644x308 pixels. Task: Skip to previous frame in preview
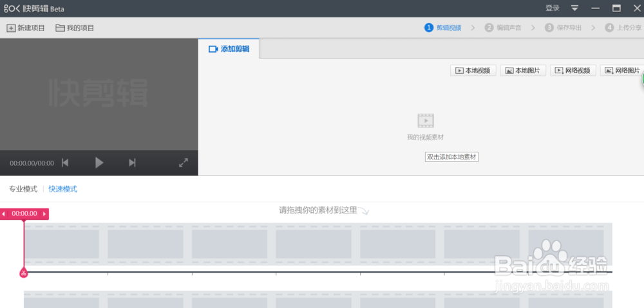[65, 163]
